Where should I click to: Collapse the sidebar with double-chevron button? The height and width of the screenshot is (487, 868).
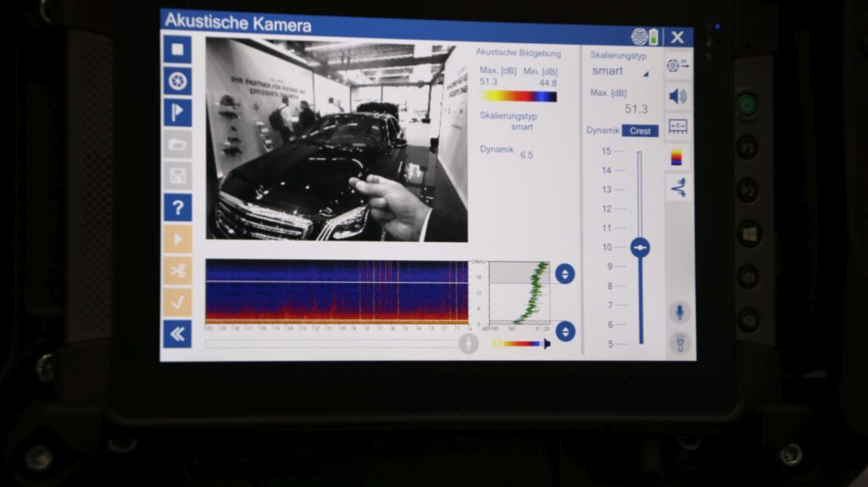(177, 334)
